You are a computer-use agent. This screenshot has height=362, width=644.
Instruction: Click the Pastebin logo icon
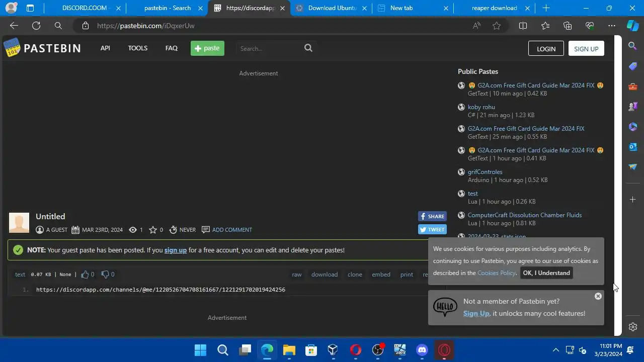tap(12, 48)
